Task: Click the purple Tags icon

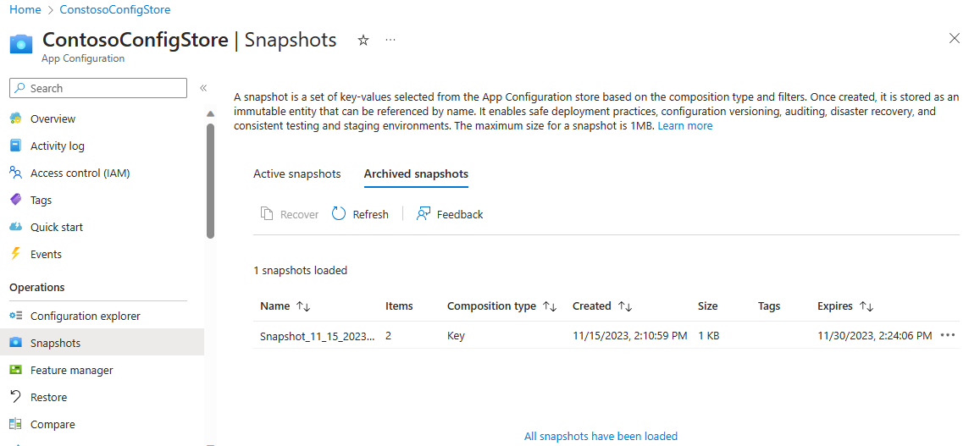Action: [16, 200]
